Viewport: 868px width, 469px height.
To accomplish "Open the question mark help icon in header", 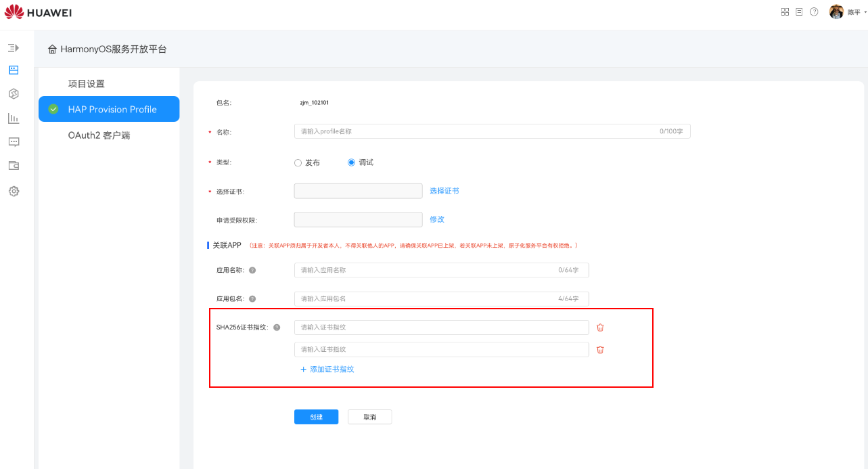I will click(x=815, y=12).
